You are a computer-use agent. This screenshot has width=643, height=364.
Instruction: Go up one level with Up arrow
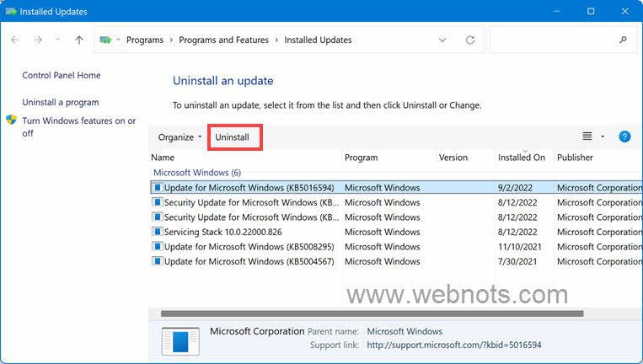point(79,40)
